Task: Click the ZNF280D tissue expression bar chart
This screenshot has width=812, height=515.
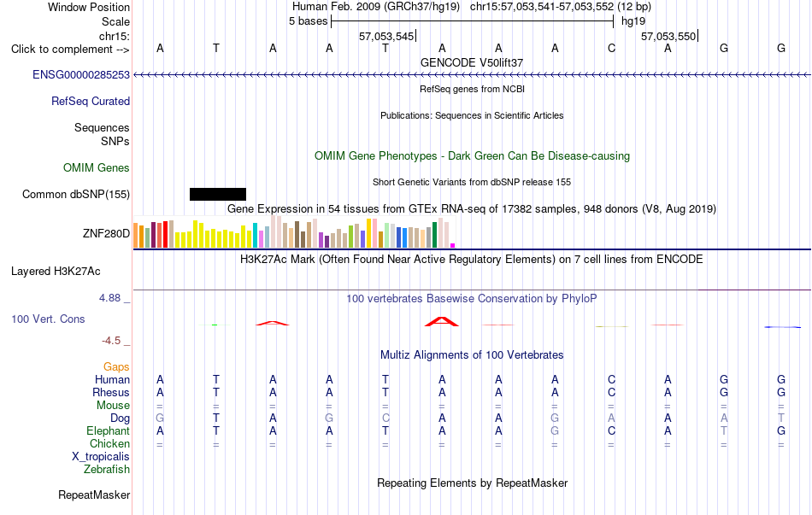Action: (294, 232)
